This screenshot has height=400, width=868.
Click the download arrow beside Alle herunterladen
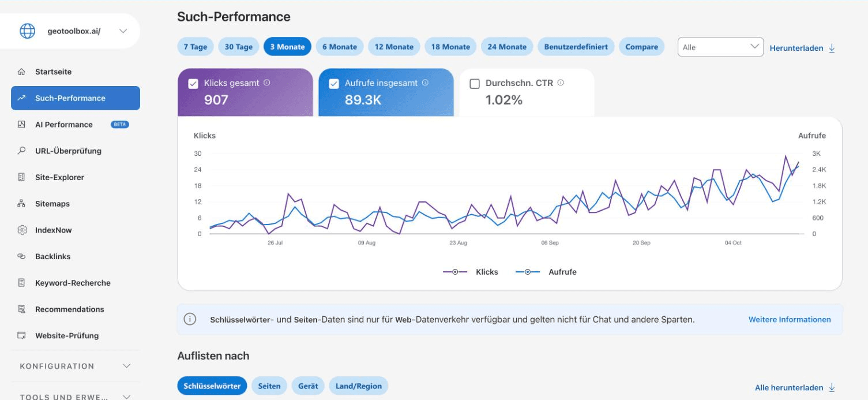click(832, 387)
